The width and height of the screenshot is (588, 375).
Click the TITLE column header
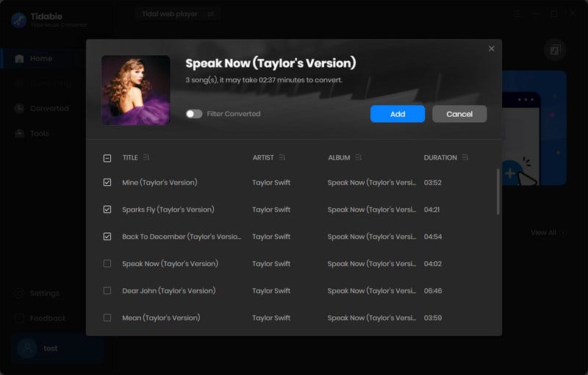coord(130,157)
